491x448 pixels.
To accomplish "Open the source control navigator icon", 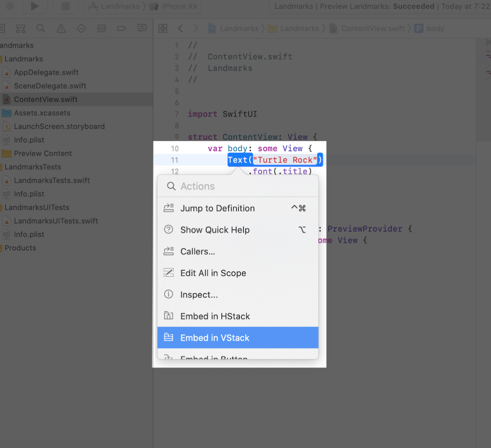I will tap(1, 28).
